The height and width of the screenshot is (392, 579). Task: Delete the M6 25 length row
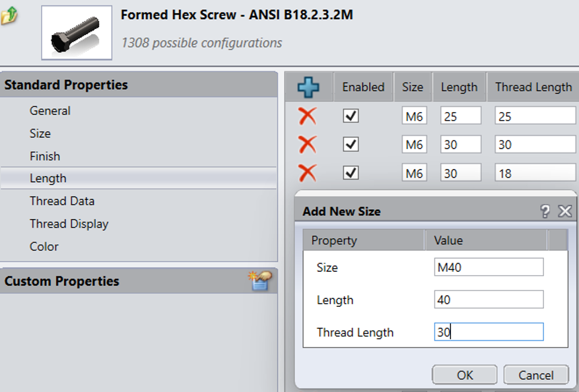click(x=307, y=116)
